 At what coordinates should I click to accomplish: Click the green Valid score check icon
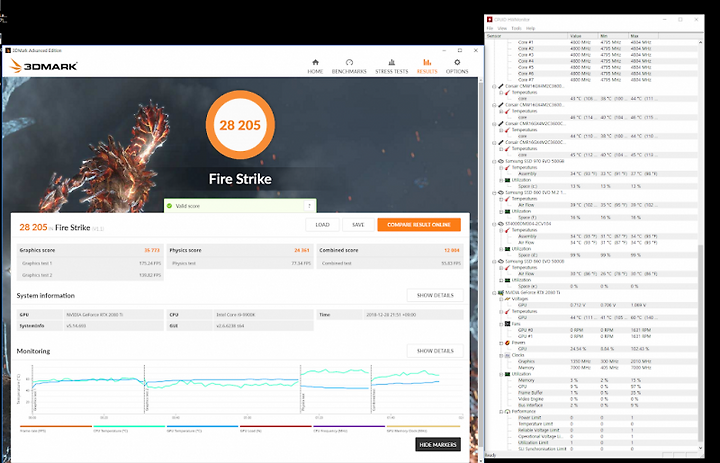click(169, 206)
